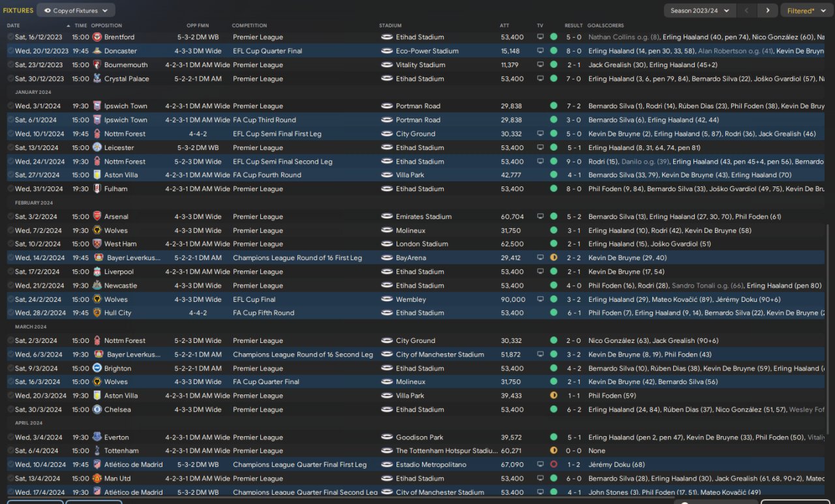
Task: Sort by the Stadium column header
Action: 390,25
